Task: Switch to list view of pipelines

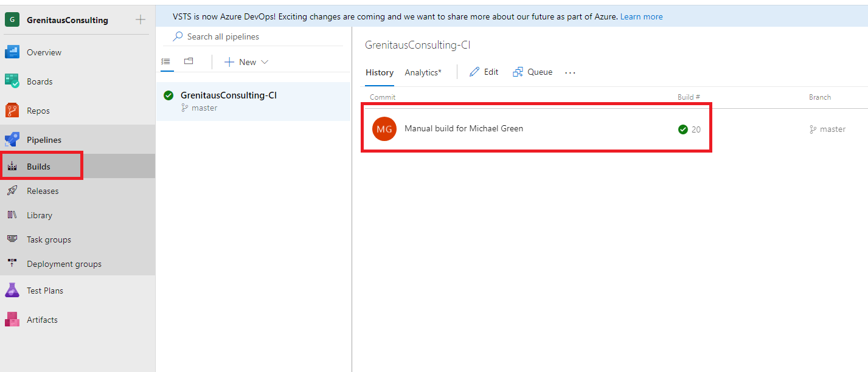Action: [x=165, y=61]
